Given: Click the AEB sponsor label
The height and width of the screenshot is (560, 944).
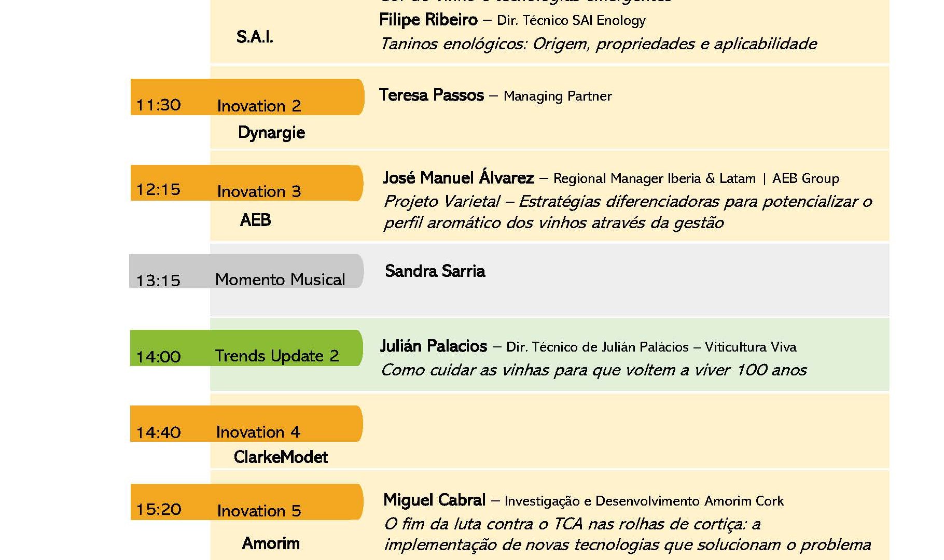Looking at the screenshot, I should pos(255,220).
